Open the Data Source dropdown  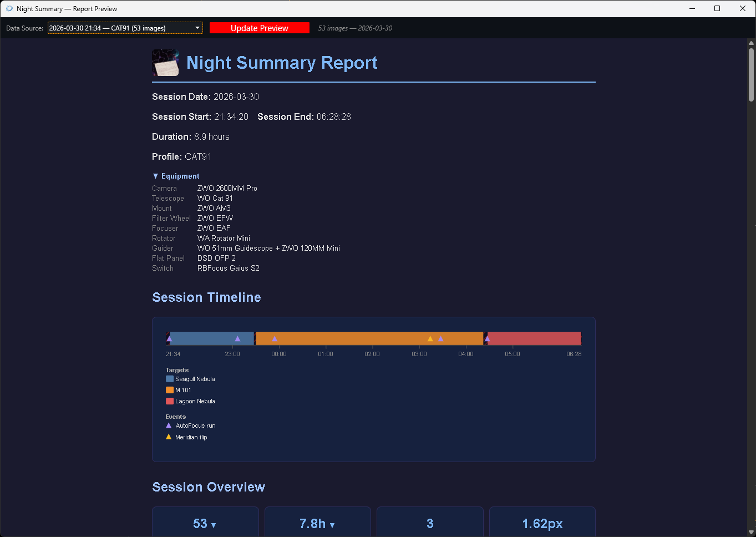click(x=197, y=27)
